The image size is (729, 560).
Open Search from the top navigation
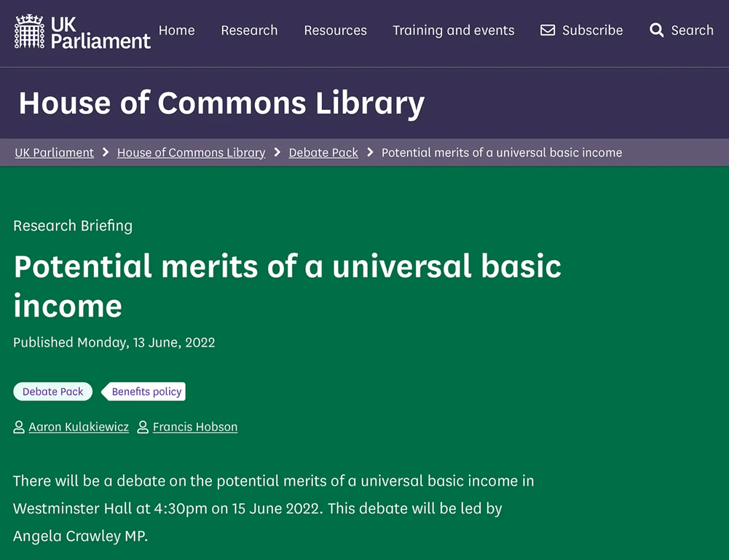point(681,30)
